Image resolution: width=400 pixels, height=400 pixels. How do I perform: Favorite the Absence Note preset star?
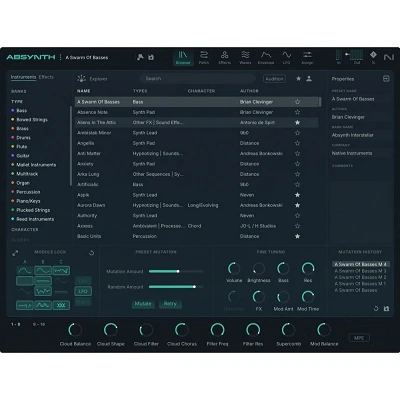pyautogui.click(x=297, y=112)
